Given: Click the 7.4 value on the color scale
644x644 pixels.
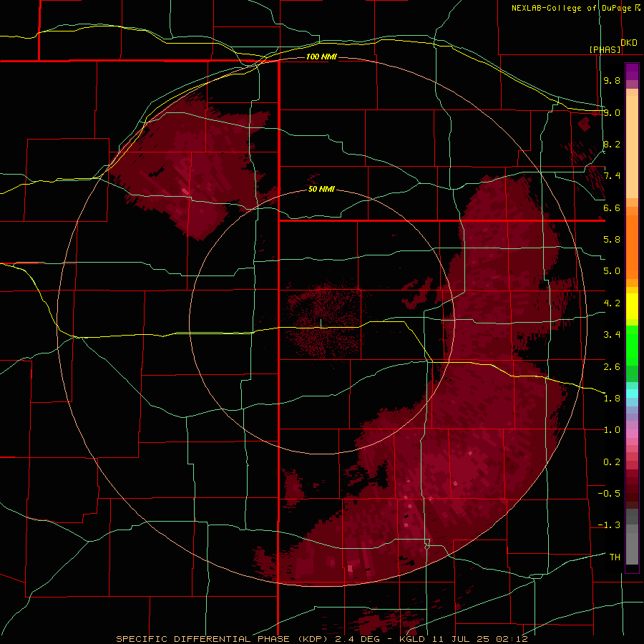Looking at the screenshot, I should tap(612, 176).
